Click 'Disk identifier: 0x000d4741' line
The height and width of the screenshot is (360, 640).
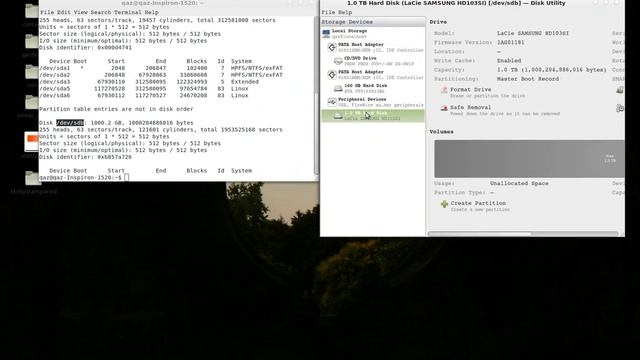(85, 48)
